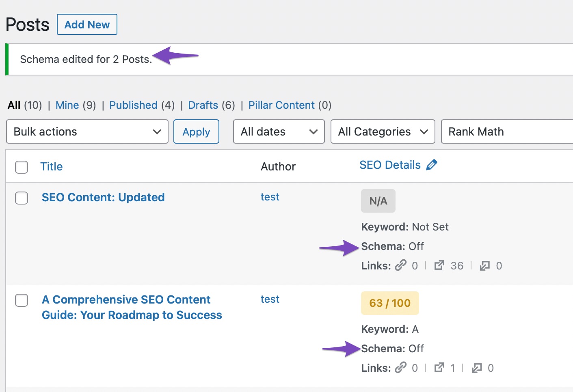
Task: Click the SEO Details pencil edit icon
Action: click(432, 165)
